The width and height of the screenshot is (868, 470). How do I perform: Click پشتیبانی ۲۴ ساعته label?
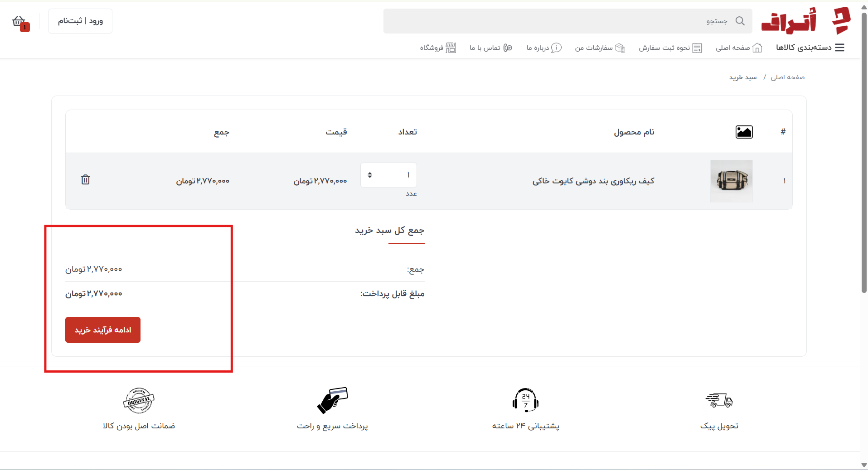pos(526,426)
